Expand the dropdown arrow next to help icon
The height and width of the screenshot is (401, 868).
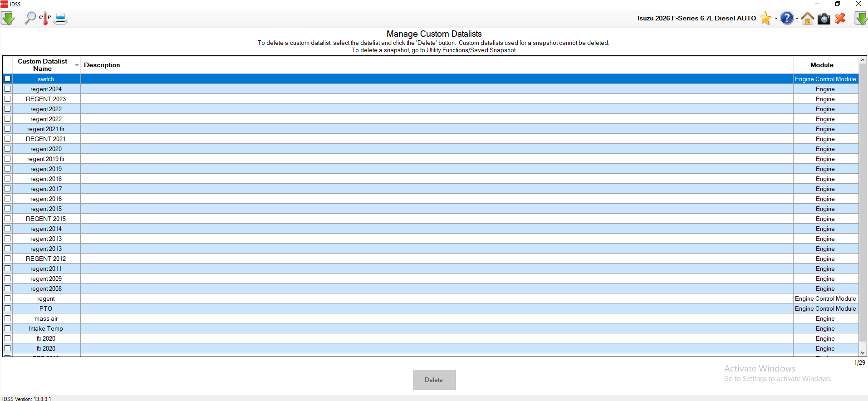pos(797,19)
